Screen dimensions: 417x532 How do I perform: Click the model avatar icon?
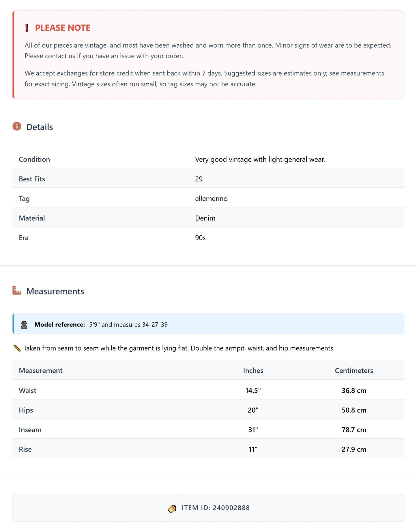click(x=24, y=325)
